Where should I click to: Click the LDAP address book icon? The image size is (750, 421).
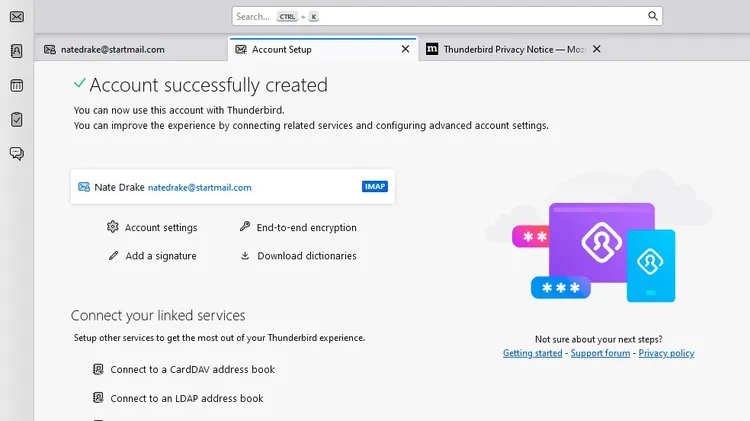(98, 398)
